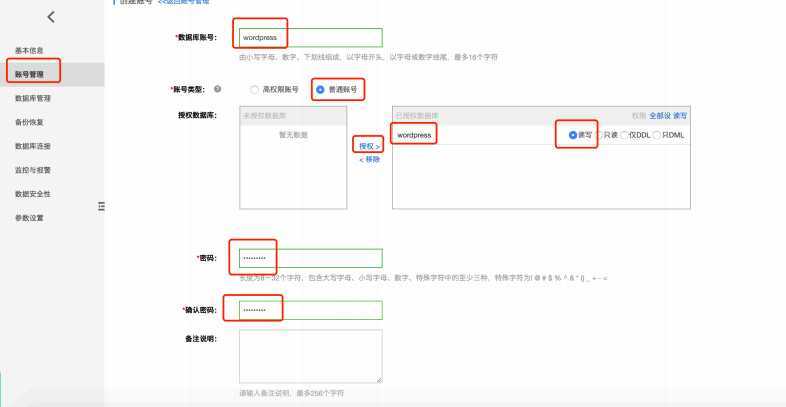Click the 全部设 读写 link

pyautogui.click(x=668, y=116)
